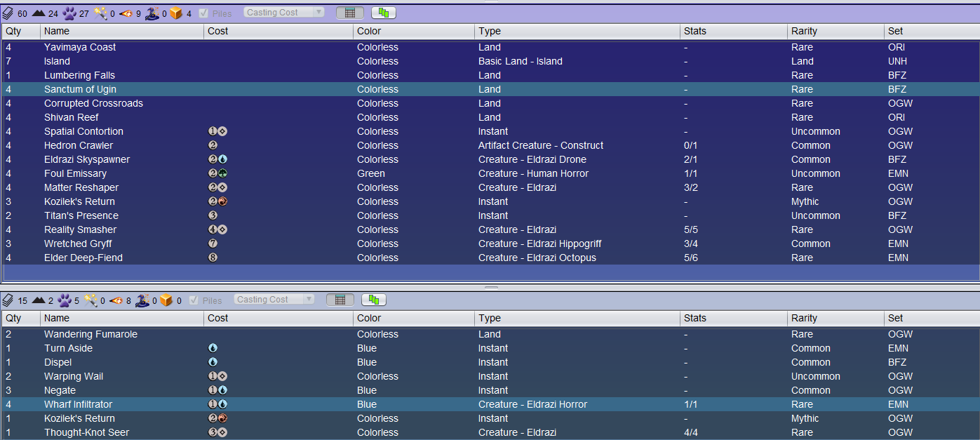Click the sideboard sorcery count wand icon
Screen dimensions: 980x440
(92, 300)
